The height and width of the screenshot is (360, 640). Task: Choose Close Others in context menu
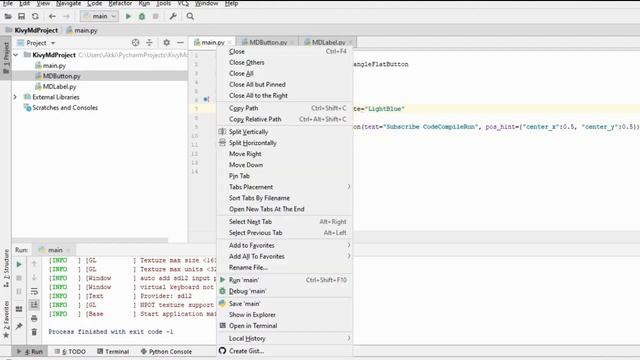pyautogui.click(x=285, y=62)
